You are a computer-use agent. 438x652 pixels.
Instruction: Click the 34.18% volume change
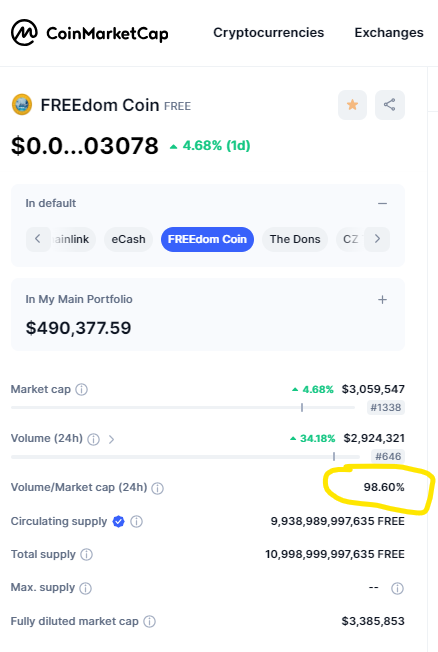312,438
